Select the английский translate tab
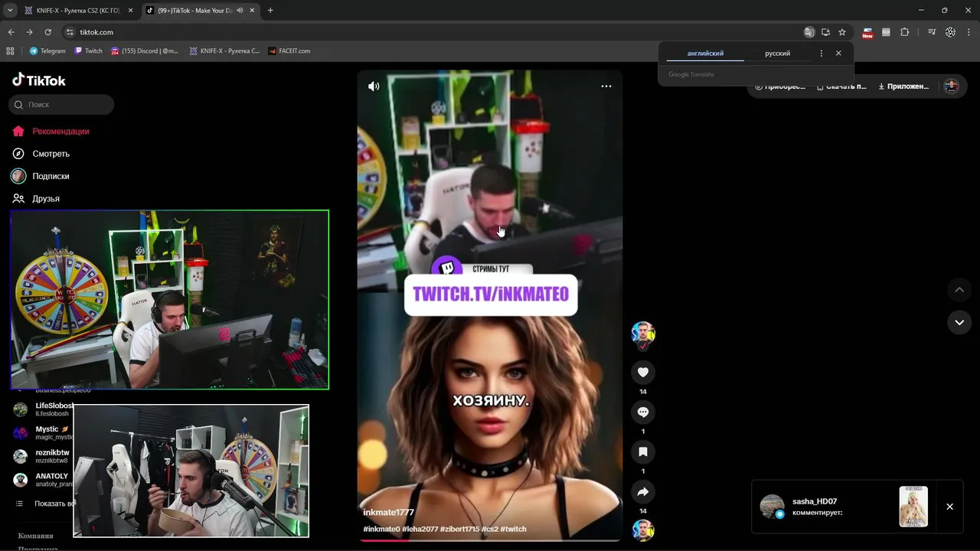The width and height of the screenshot is (980, 551). [705, 54]
